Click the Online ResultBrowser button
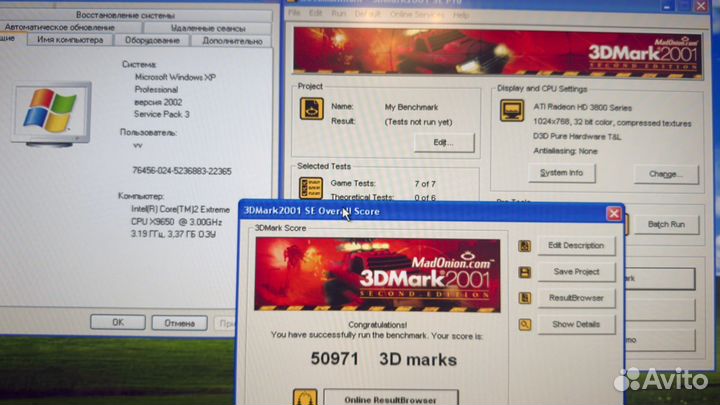Screen dimensions: 720x405 point(391,398)
